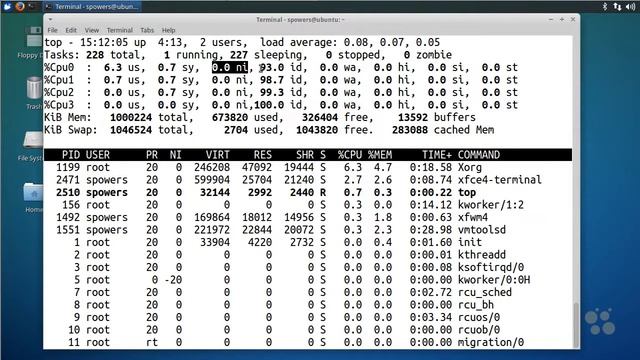Click the load average '0.08' value
640x360 pixels.
pos(356,42)
